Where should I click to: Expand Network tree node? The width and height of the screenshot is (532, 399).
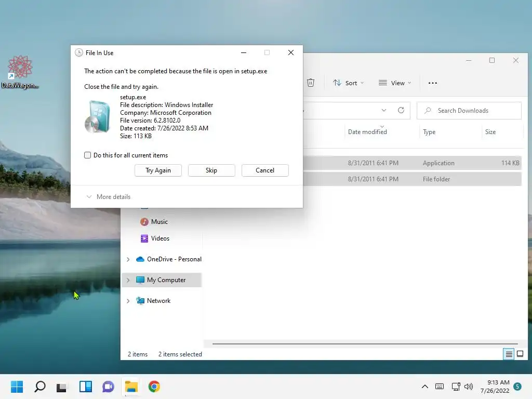click(x=128, y=301)
